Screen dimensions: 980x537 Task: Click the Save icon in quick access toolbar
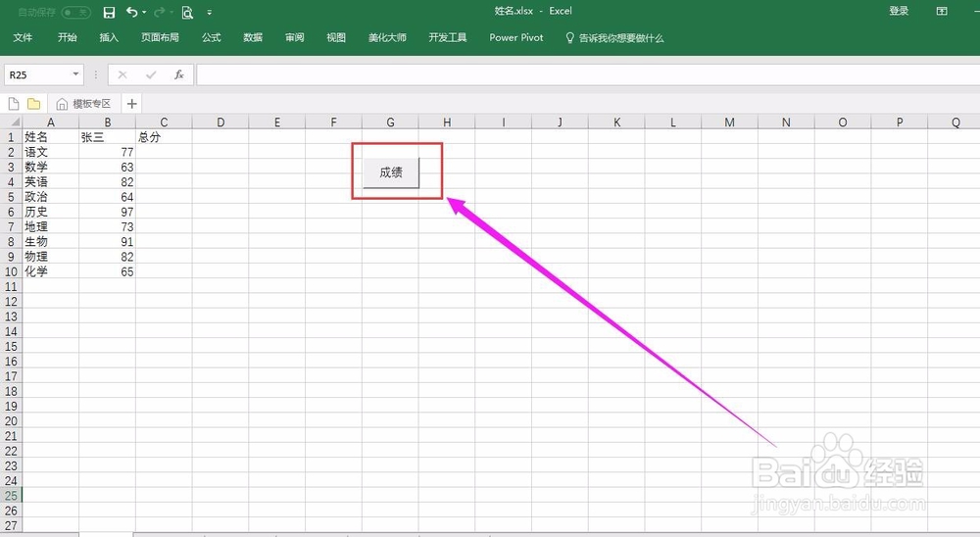(x=110, y=12)
